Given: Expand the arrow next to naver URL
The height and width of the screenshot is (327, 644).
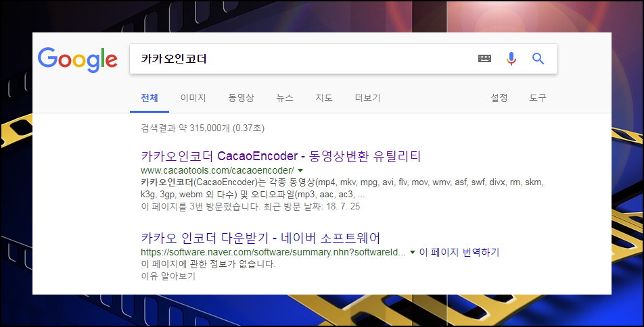Looking at the screenshot, I should (413, 252).
